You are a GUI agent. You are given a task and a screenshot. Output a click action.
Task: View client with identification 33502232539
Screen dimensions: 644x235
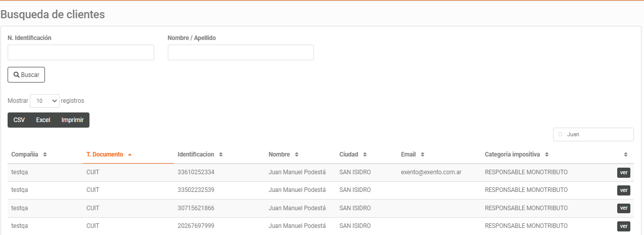point(624,190)
